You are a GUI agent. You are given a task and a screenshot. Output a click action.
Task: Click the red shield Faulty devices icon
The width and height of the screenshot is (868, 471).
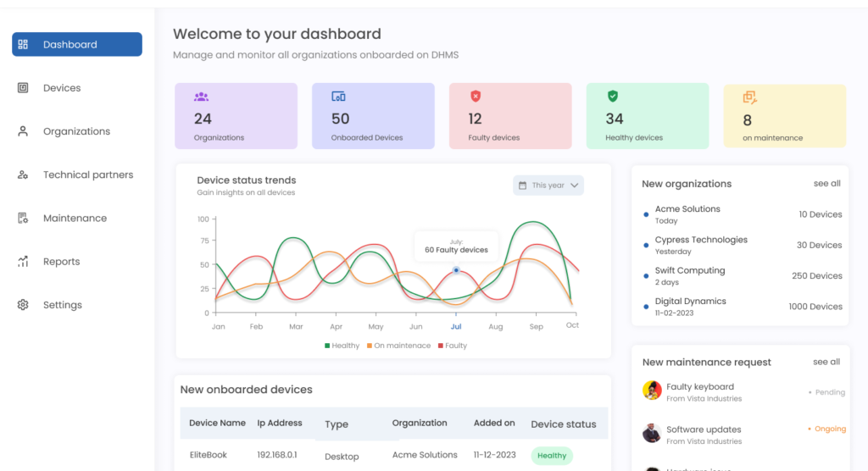coord(476,97)
